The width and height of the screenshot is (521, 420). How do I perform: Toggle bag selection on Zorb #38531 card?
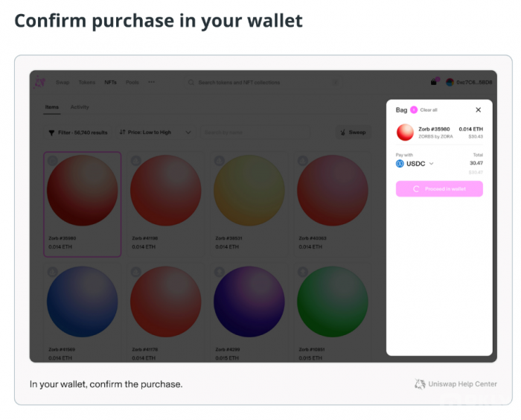coord(220,161)
